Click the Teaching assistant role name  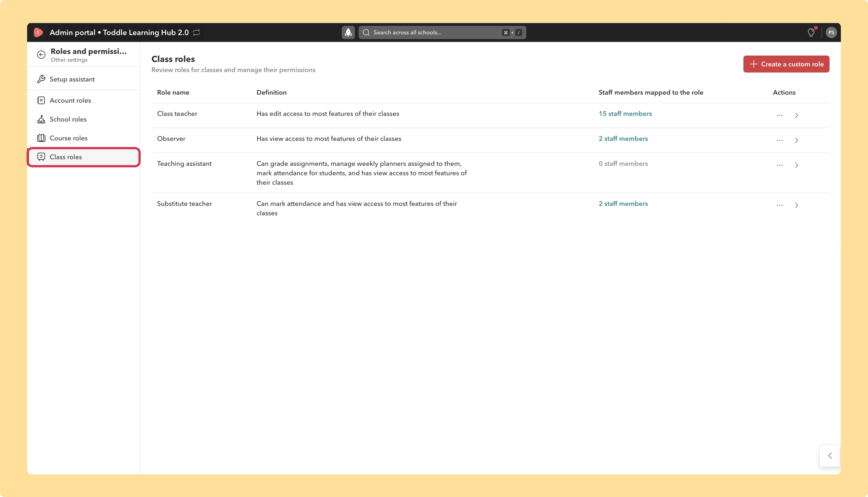184,164
